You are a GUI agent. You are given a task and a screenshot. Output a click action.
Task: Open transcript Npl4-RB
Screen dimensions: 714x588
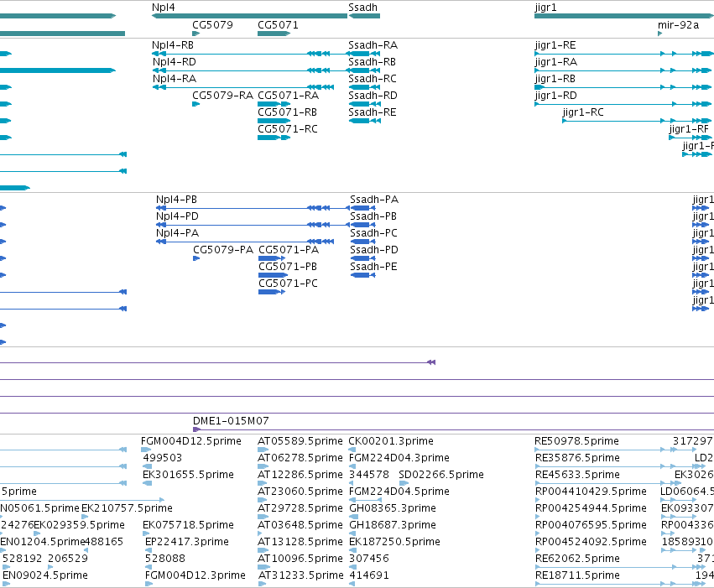(173, 45)
